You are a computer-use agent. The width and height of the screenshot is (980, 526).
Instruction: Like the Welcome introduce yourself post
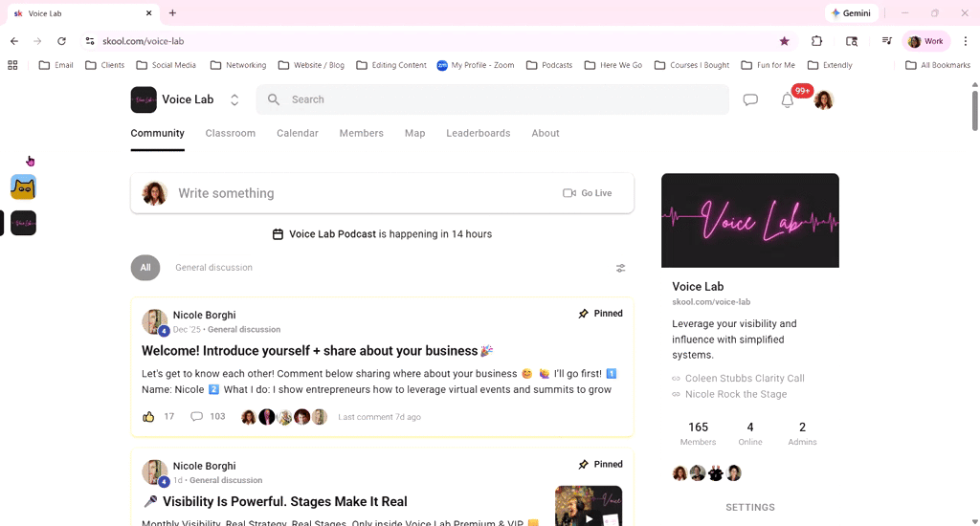pos(148,417)
